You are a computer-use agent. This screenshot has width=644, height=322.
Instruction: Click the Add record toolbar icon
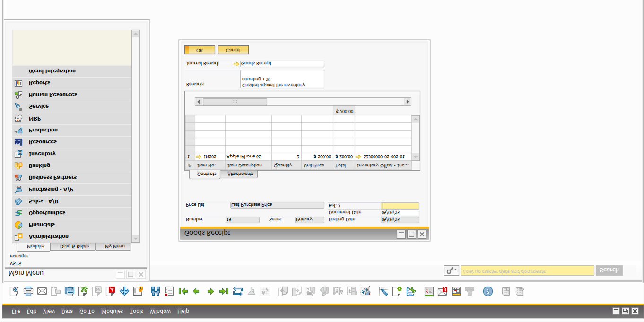[x=169, y=291]
